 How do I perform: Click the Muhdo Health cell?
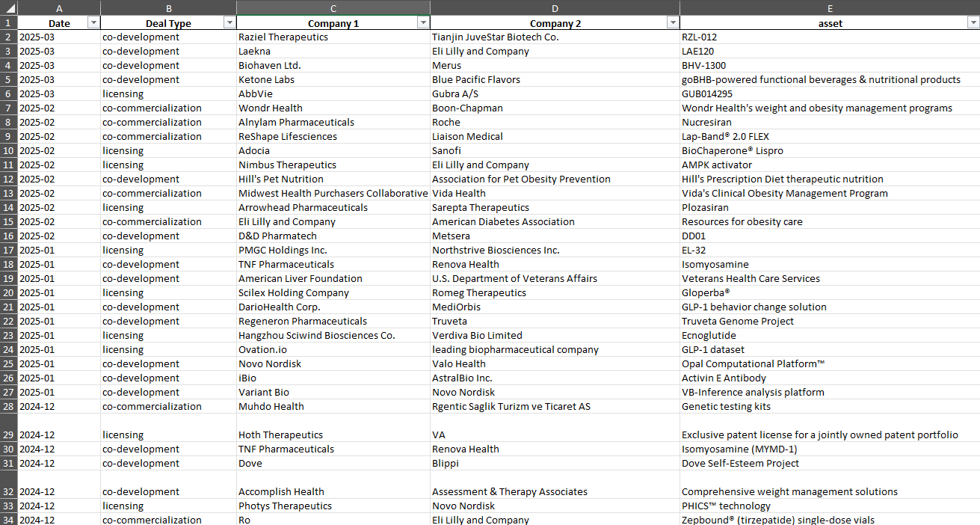[333, 407]
